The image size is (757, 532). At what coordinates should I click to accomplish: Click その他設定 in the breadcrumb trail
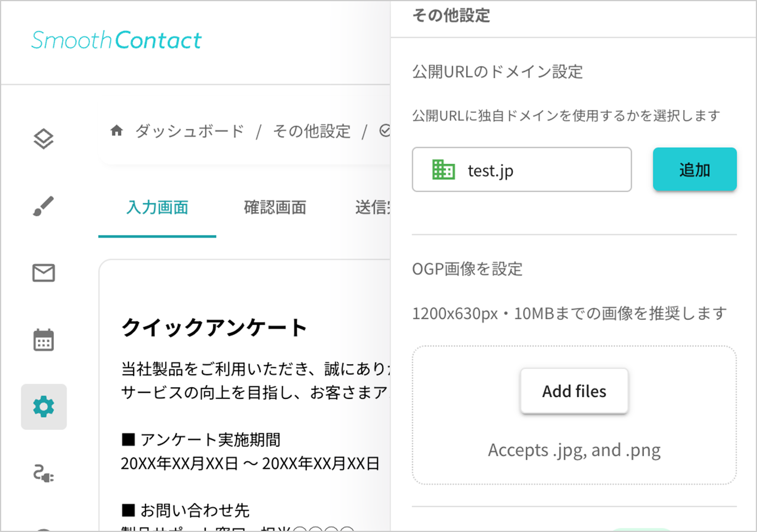pos(312,131)
